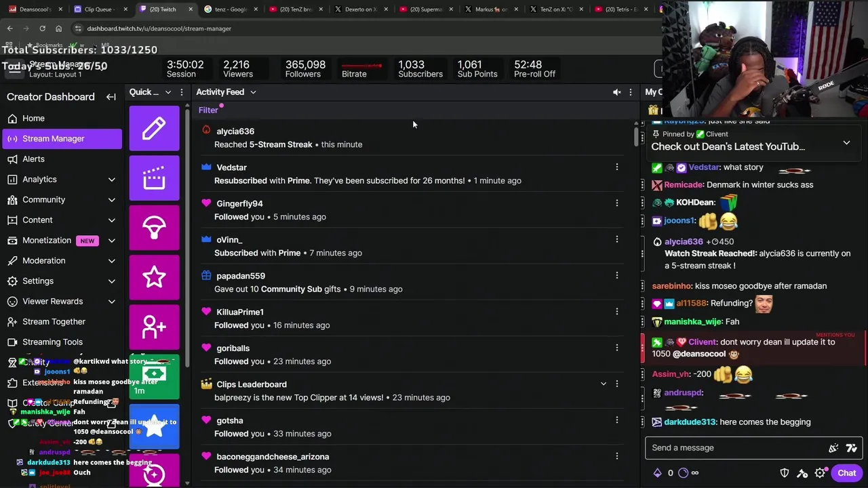
Task: Click Clivent username in chat
Action: [x=702, y=342]
